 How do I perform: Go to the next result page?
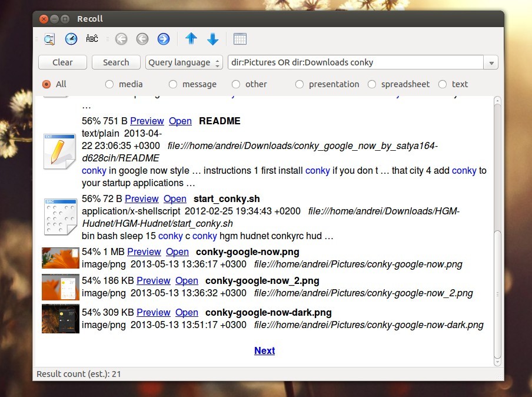(x=163, y=39)
